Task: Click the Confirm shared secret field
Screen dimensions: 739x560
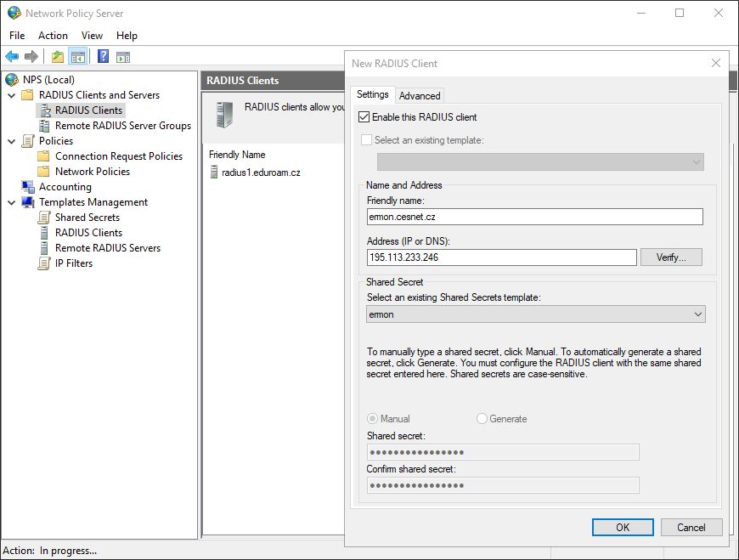Action: point(503,485)
